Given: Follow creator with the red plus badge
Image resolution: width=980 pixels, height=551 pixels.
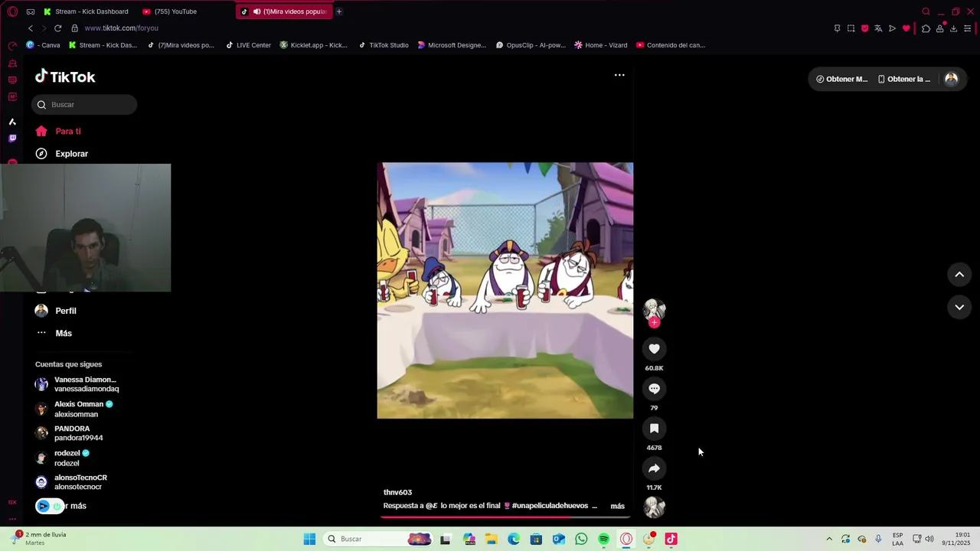Looking at the screenshot, I should [654, 323].
